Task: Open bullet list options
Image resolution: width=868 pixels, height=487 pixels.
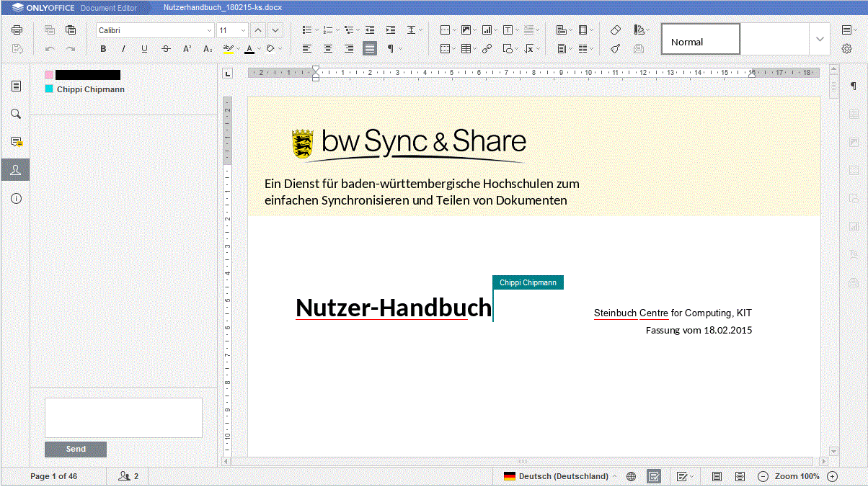Action: [x=311, y=30]
